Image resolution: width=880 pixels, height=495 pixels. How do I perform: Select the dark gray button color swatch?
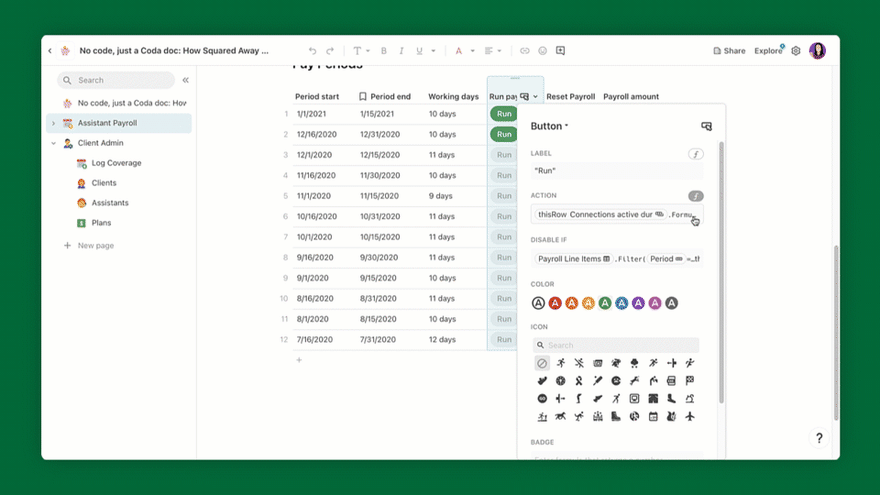pos(671,303)
